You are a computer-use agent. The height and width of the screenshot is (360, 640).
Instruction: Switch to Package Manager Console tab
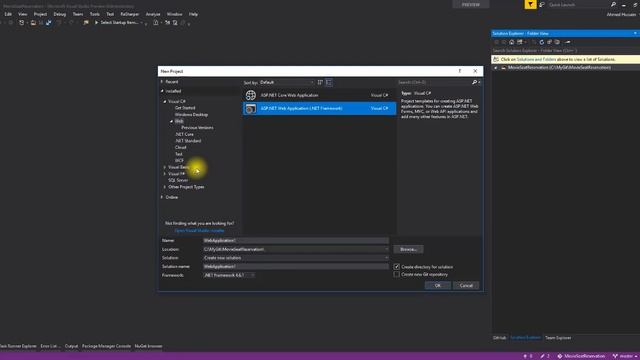107,346
